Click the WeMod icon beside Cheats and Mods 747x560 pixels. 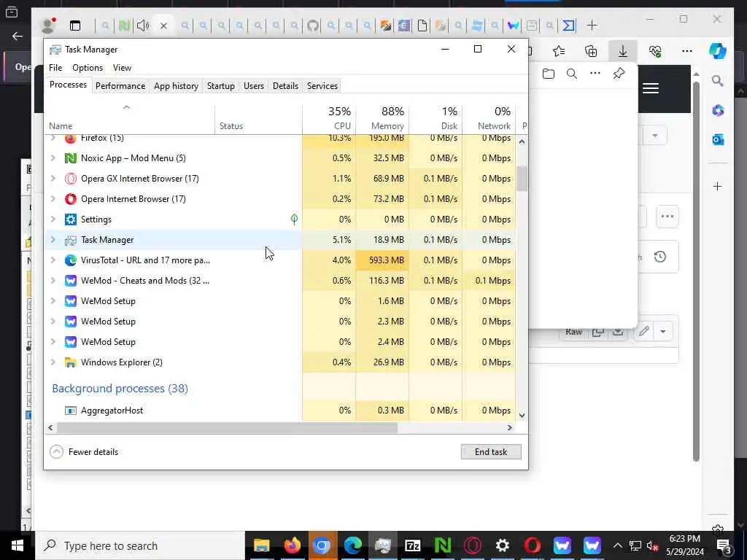click(71, 281)
